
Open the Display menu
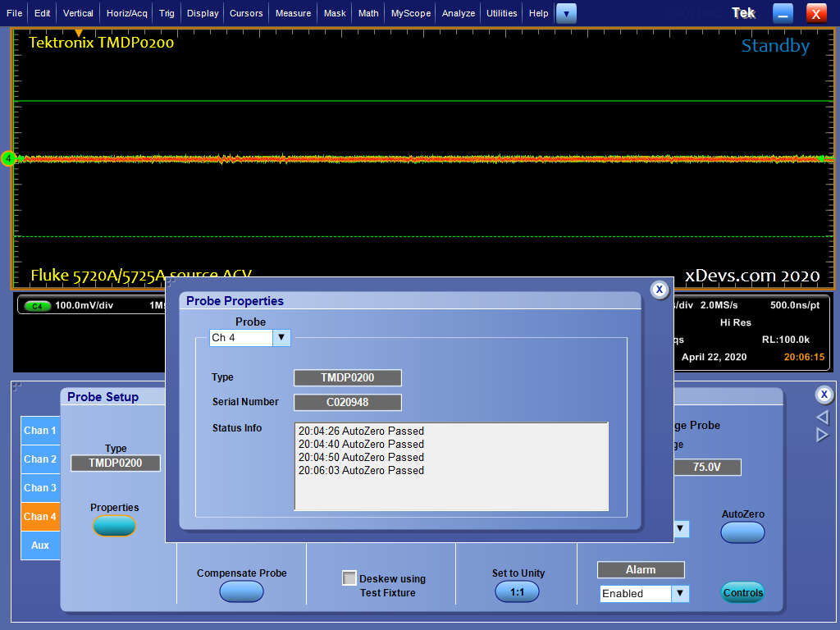coord(203,13)
